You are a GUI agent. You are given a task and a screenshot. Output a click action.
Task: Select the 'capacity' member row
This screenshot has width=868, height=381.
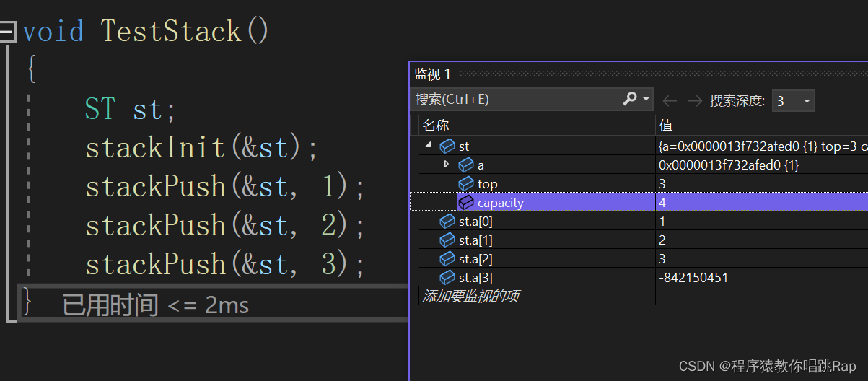pos(639,203)
